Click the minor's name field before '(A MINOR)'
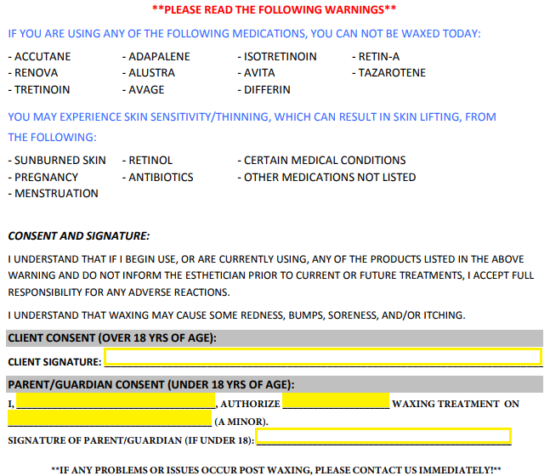The image size is (550, 476). (x=110, y=418)
